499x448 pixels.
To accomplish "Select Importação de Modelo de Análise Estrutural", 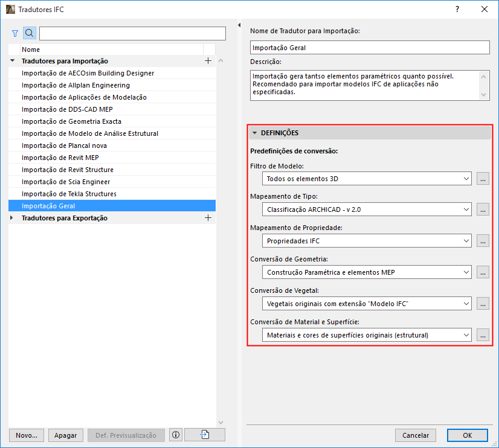I will 112,133.
